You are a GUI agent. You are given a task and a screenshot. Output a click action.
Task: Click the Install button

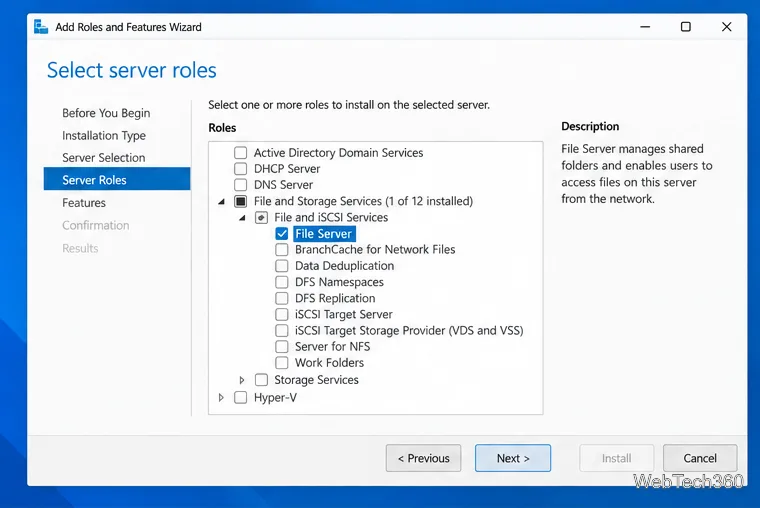point(616,458)
